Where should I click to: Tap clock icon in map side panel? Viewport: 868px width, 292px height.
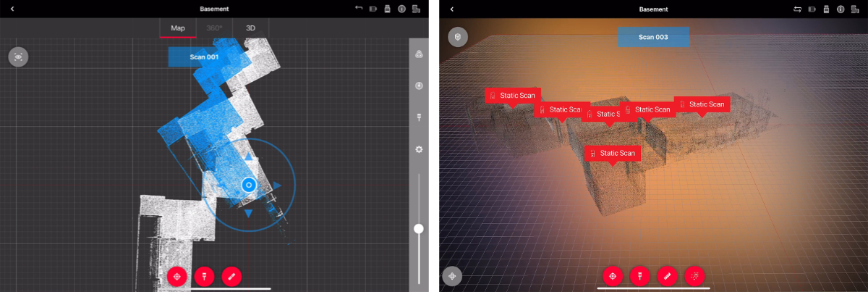coord(419,85)
